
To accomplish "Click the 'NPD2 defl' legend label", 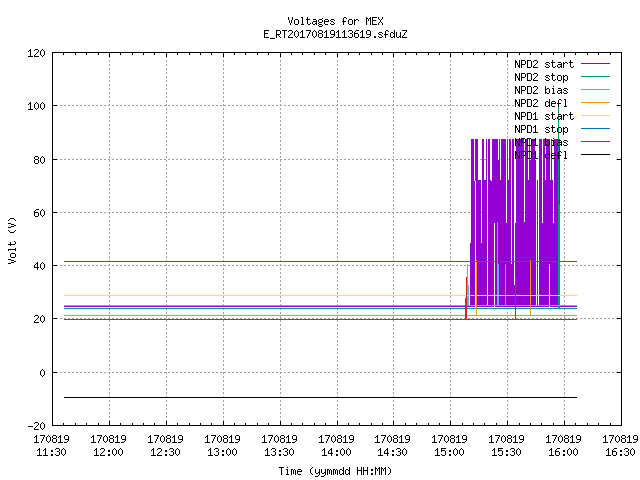I will click(x=541, y=103).
